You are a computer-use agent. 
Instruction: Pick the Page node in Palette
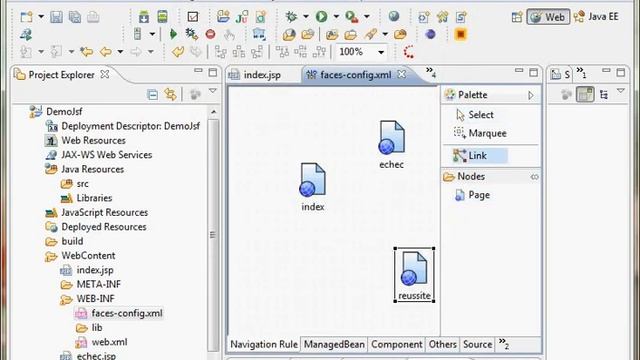click(x=472, y=195)
